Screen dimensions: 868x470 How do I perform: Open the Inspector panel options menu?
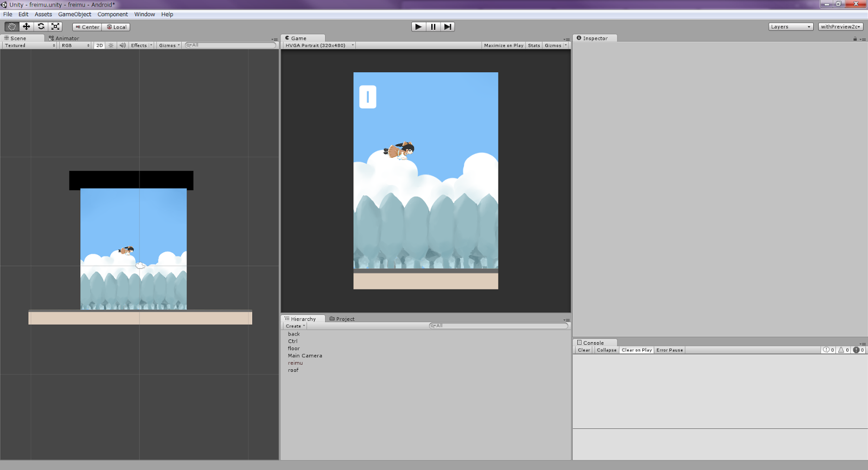point(863,39)
